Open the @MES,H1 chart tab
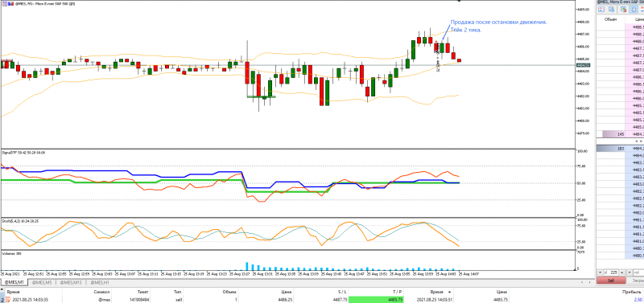 (100, 282)
